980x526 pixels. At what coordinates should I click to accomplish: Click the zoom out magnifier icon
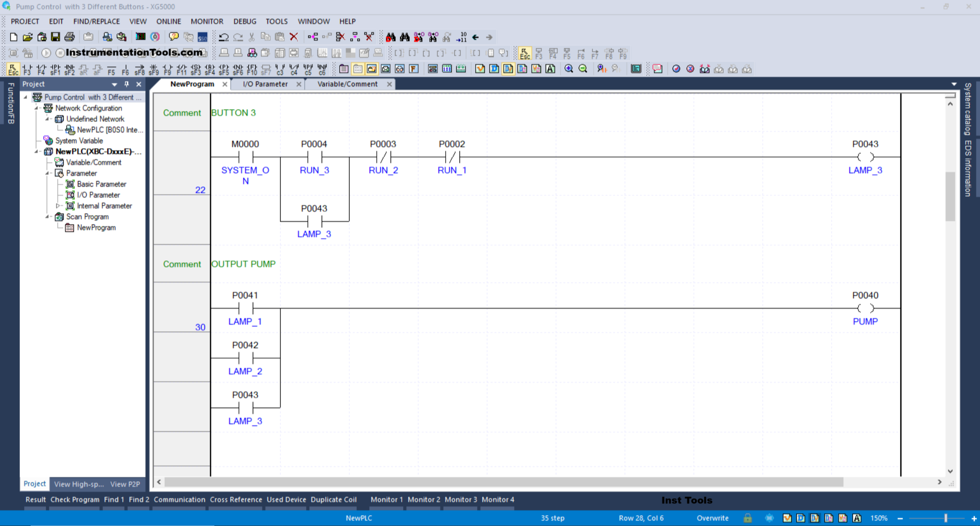point(583,69)
